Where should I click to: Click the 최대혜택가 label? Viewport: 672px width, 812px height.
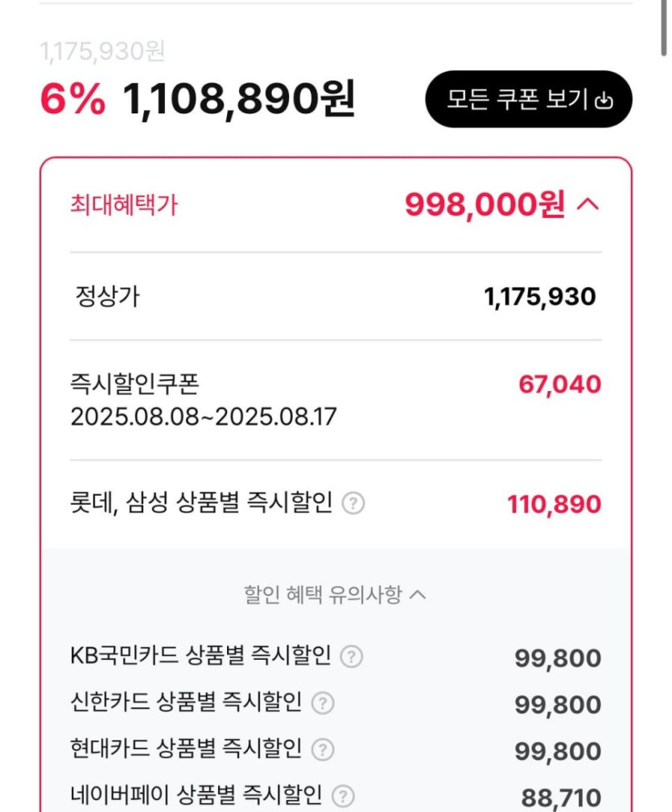click(124, 205)
